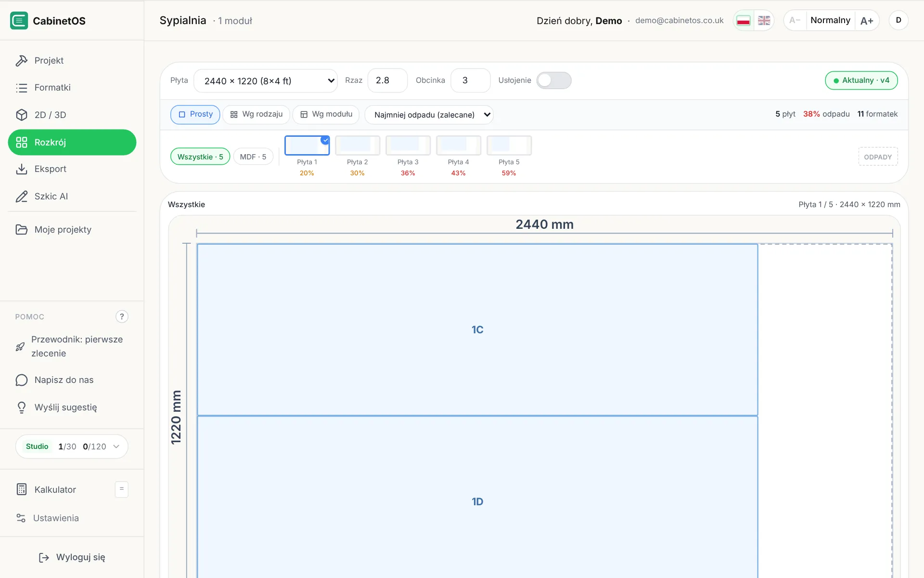Select the MDF · 5 filter chip
Viewport: 924px width, 578px height.
point(253,157)
